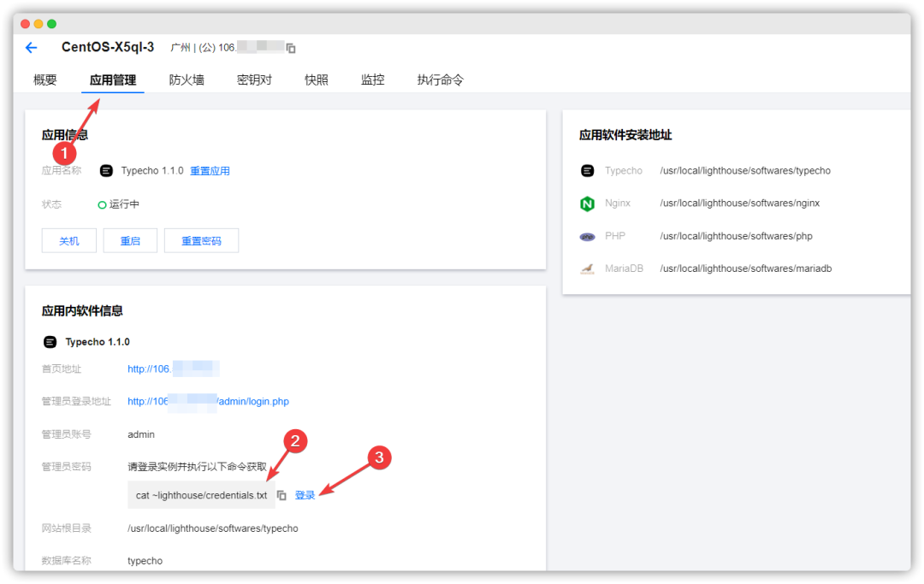Click the Nginx install path text

(739, 204)
